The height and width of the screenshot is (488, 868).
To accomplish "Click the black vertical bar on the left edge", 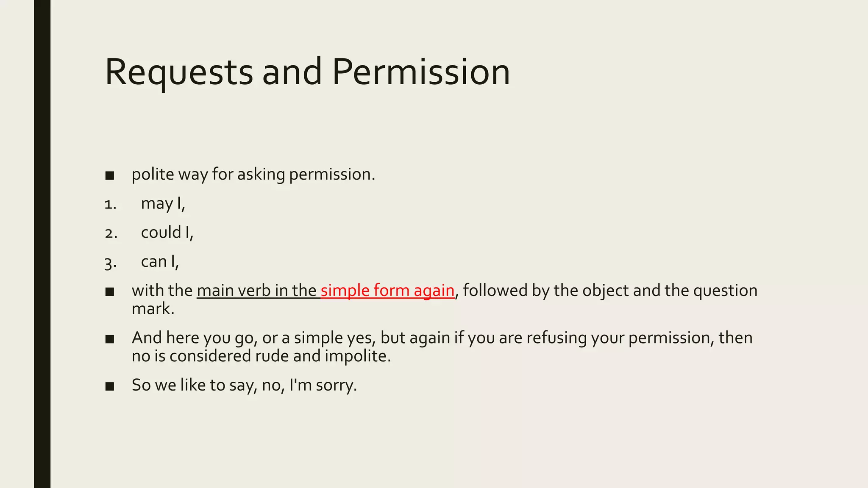I will [42, 244].
